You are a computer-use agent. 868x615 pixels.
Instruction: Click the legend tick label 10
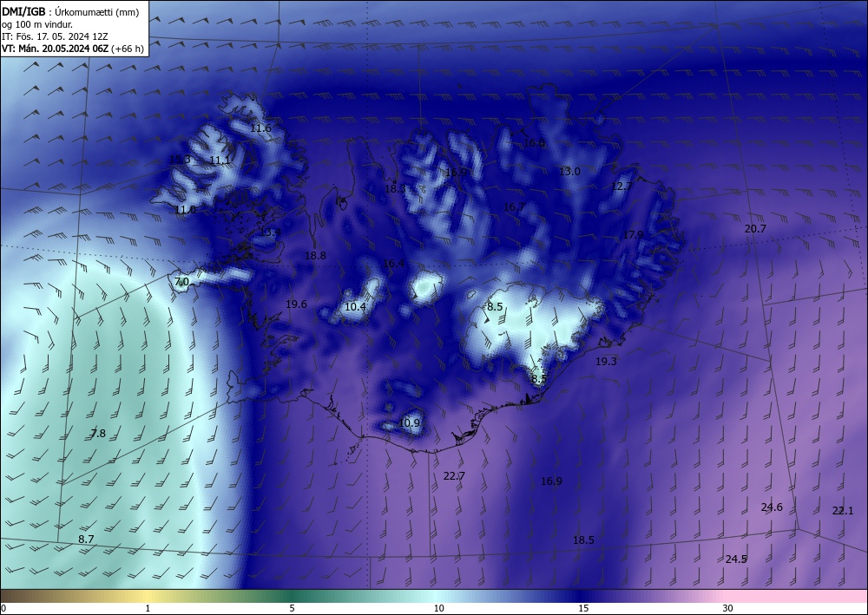point(439,608)
